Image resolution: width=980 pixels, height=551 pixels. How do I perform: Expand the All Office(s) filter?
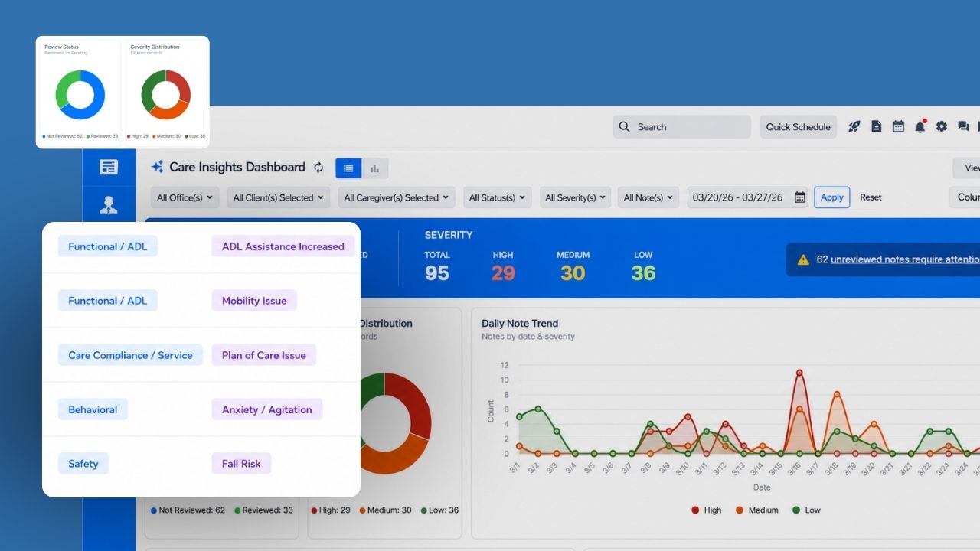pyautogui.click(x=185, y=197)
